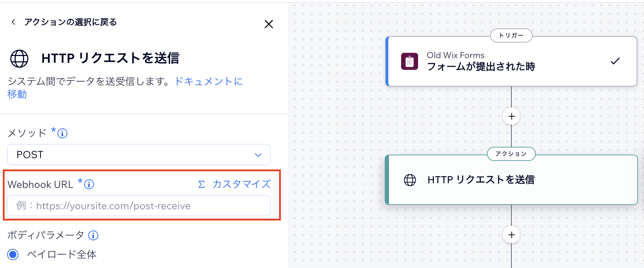This screenshot has height=268, width=644.
Task: Select the HTTP リクエストを送信 action card
Action: 511,180
